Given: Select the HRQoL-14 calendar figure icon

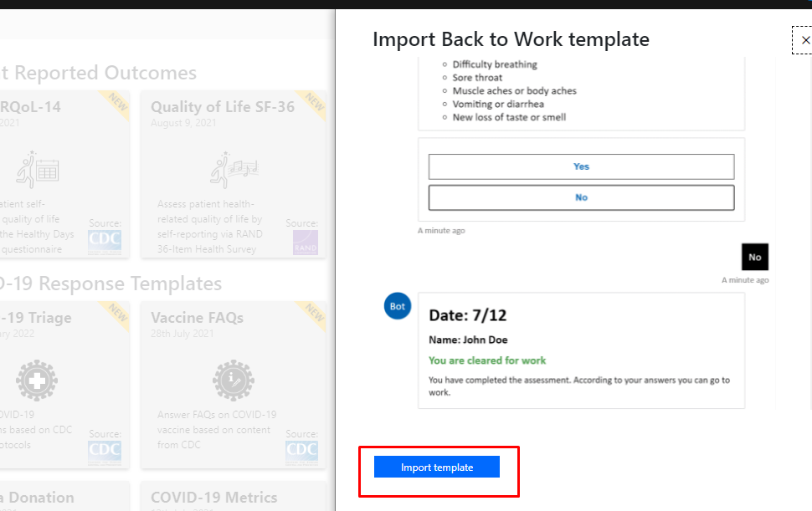Looking at the screenshot, I should click(38, 170).
